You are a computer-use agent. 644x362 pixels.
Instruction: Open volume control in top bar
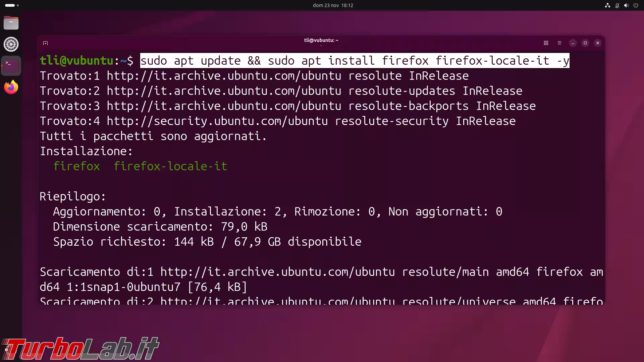[x=626, y=5]
